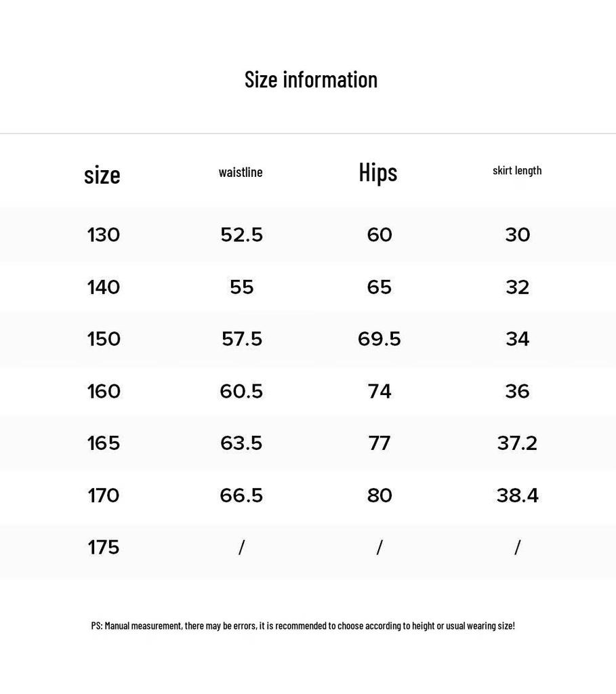Select size 140 row label
The width and height of the screenshot is (616, 694).
point(103,287)
